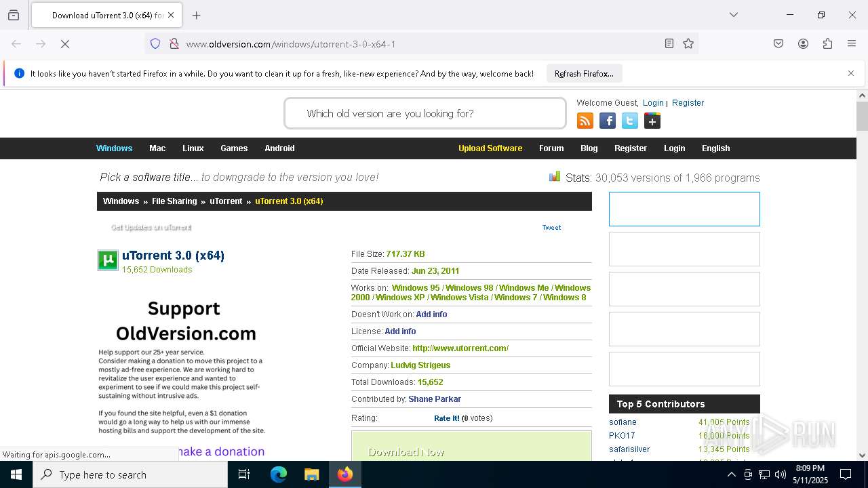Image resolution: width=868 pixels, height=488 pixels.
Task: Open the safarisilver contributor profile
Action: pos(629,449)
